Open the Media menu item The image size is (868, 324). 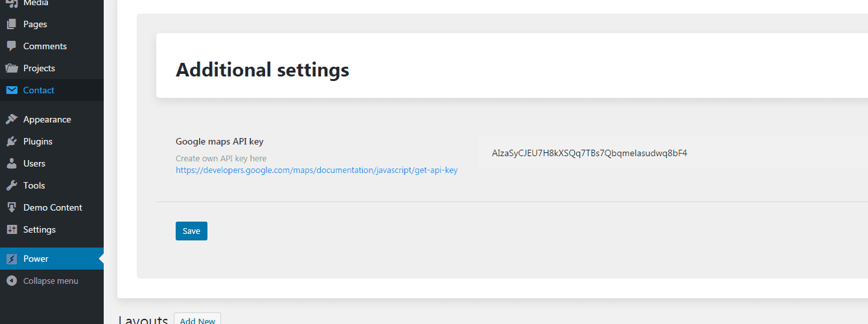click(x=36, y=3)
